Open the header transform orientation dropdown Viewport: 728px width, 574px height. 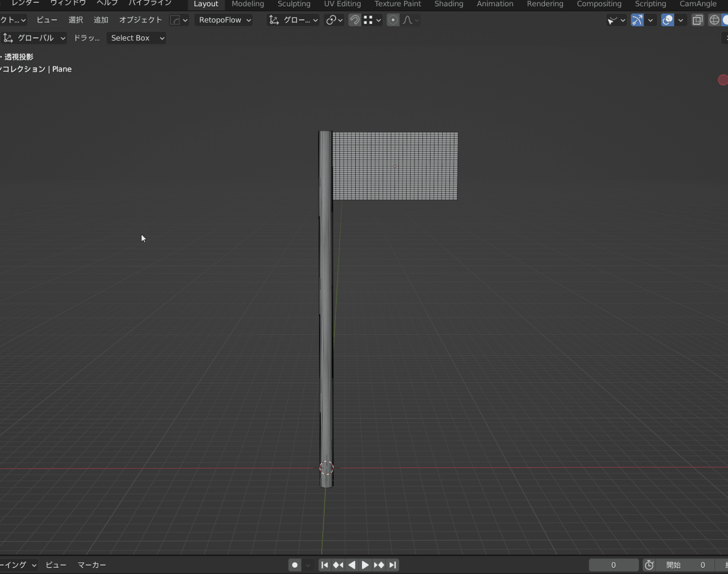293,20
